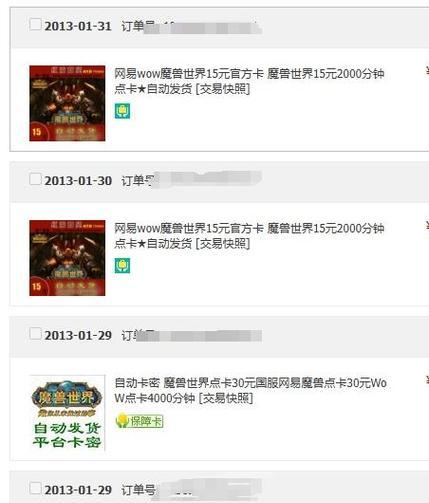429x503 pixels.
Task: Check the bottom-most 2013-01-29 order checkbox
Action: tap(35, 488)
